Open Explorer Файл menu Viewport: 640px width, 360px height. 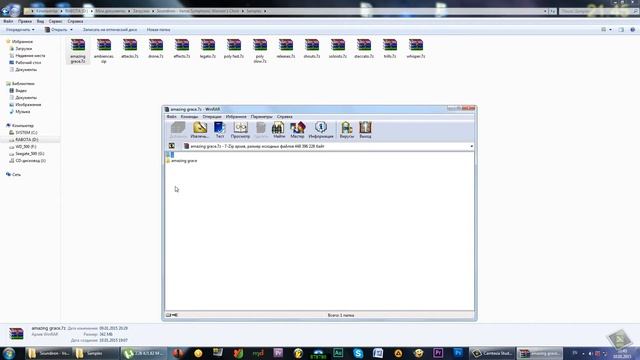point(8,21)
